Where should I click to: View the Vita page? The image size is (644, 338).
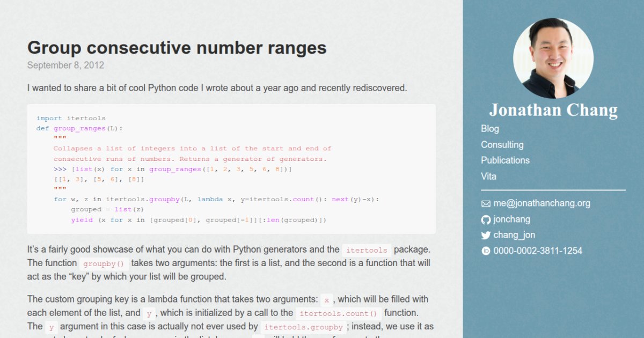[x=488, y=176]
